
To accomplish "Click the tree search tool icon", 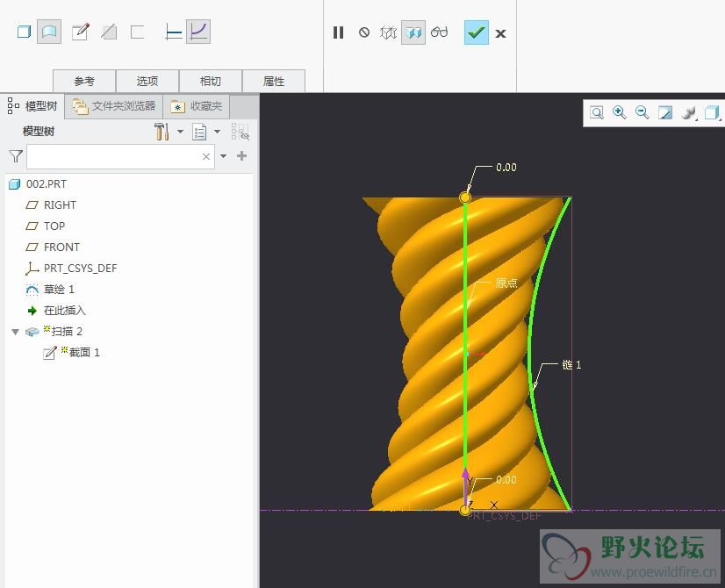I will [240, 132].
